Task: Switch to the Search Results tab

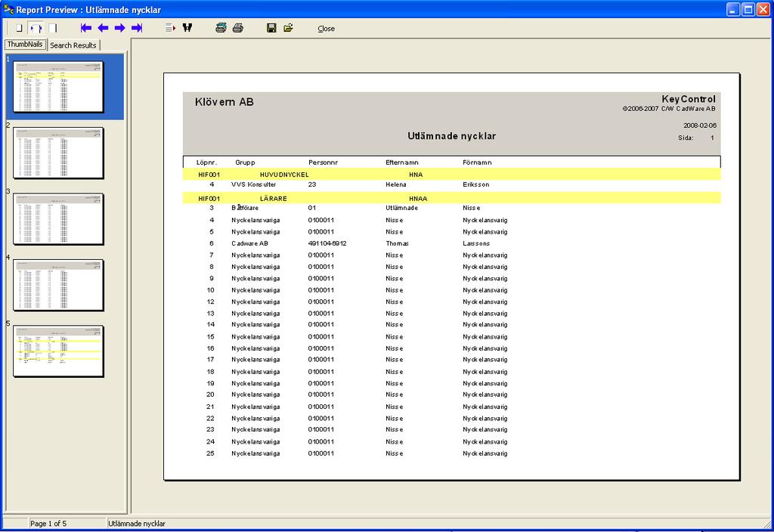Action: (x=73, y=45)
